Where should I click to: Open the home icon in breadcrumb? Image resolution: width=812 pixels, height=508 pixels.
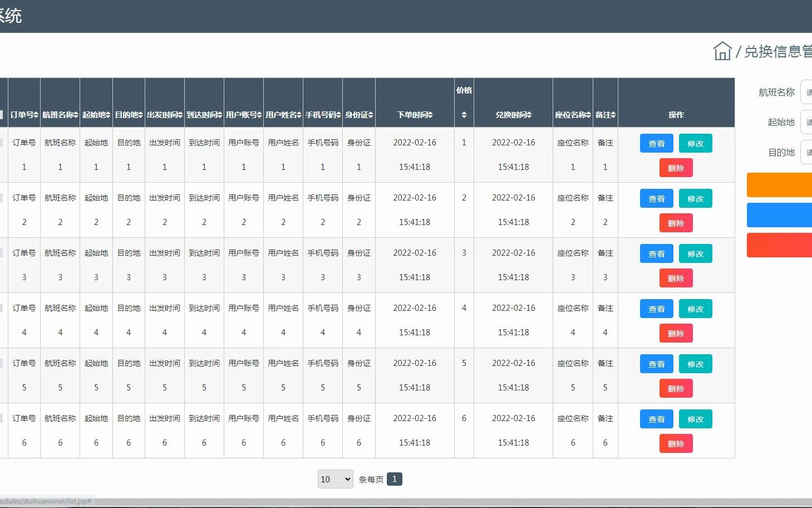(722, 51)
